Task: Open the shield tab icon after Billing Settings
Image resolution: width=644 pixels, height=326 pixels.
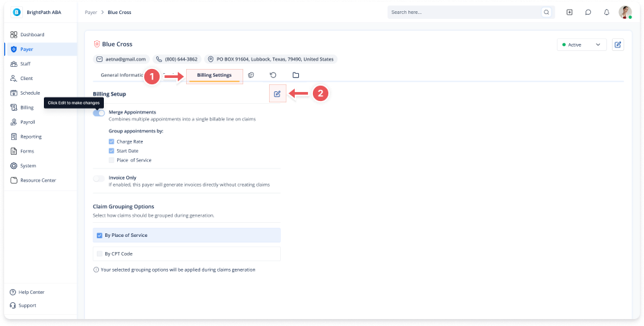Action: [x=251, y=75]
